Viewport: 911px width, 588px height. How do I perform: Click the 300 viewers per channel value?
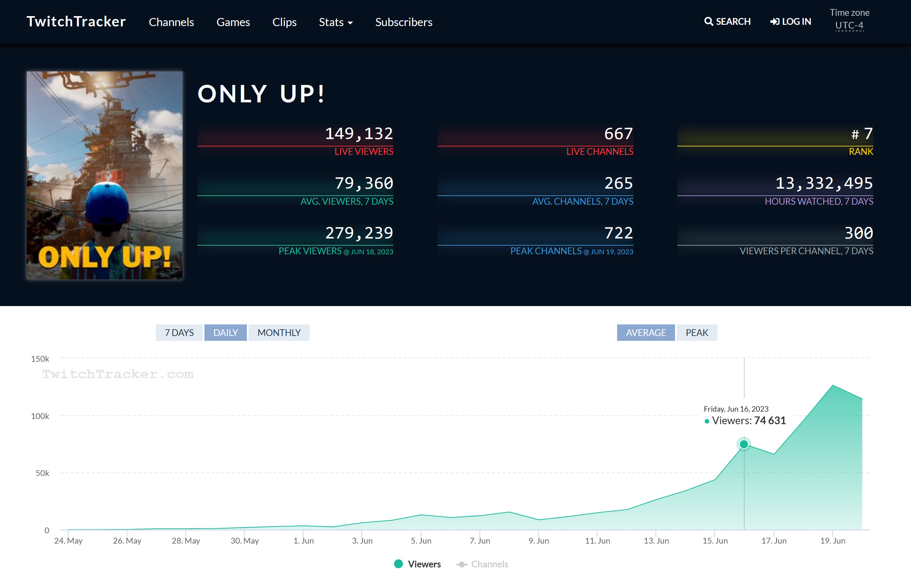(859, 233)
